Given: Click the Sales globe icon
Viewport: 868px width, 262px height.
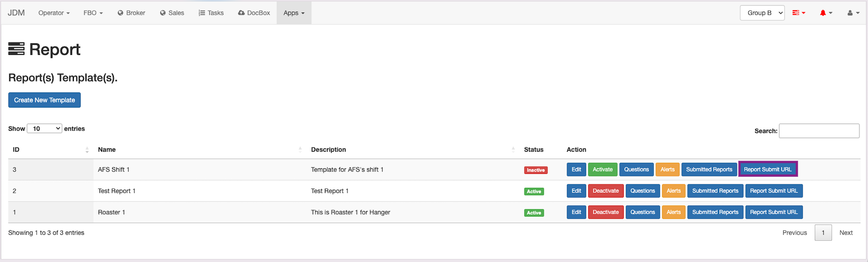Looking at the screenshot, I should pos(163,13).
